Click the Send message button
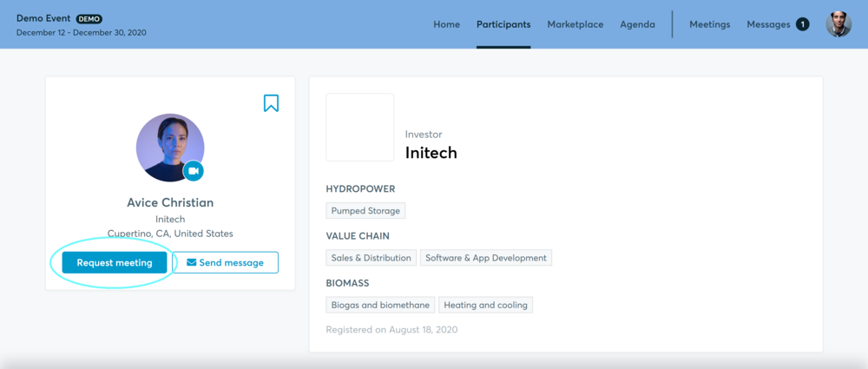Viewport: 868px width, 369px height. click(226, 262)
